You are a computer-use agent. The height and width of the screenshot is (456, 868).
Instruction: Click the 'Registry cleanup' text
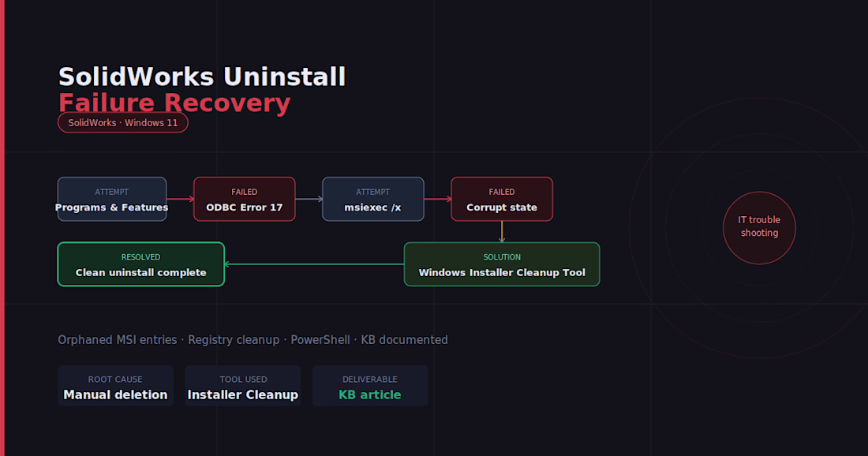tap(234, 340)
